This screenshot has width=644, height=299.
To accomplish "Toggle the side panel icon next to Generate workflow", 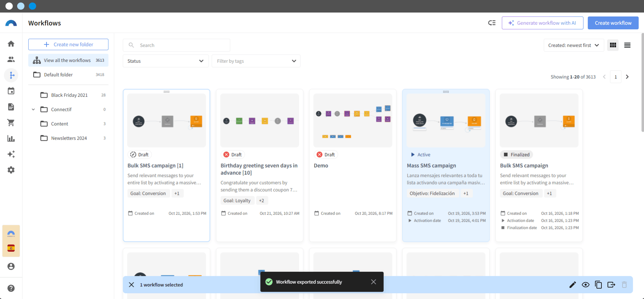I will coord(492,23).
